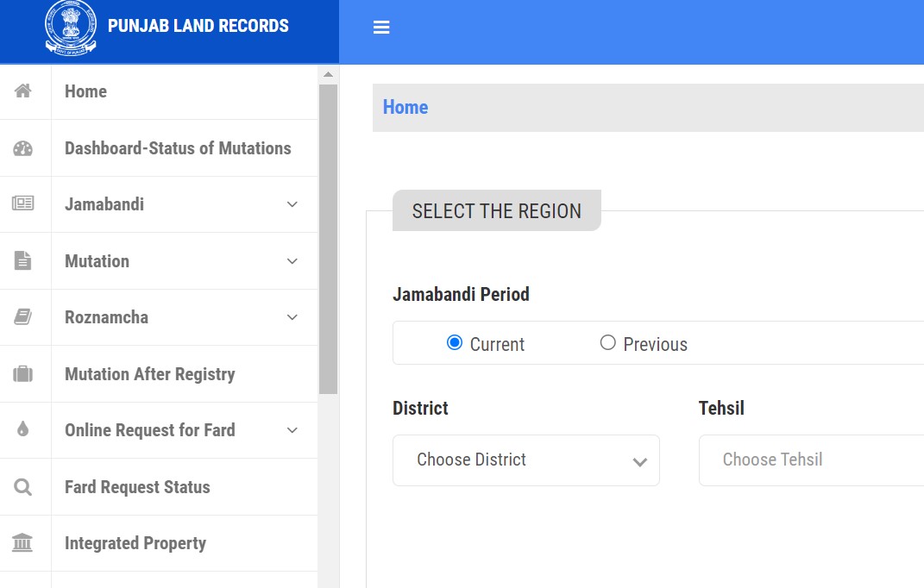Select the Dashboard-Status of Mutations speedometer icon

(25, 147)
